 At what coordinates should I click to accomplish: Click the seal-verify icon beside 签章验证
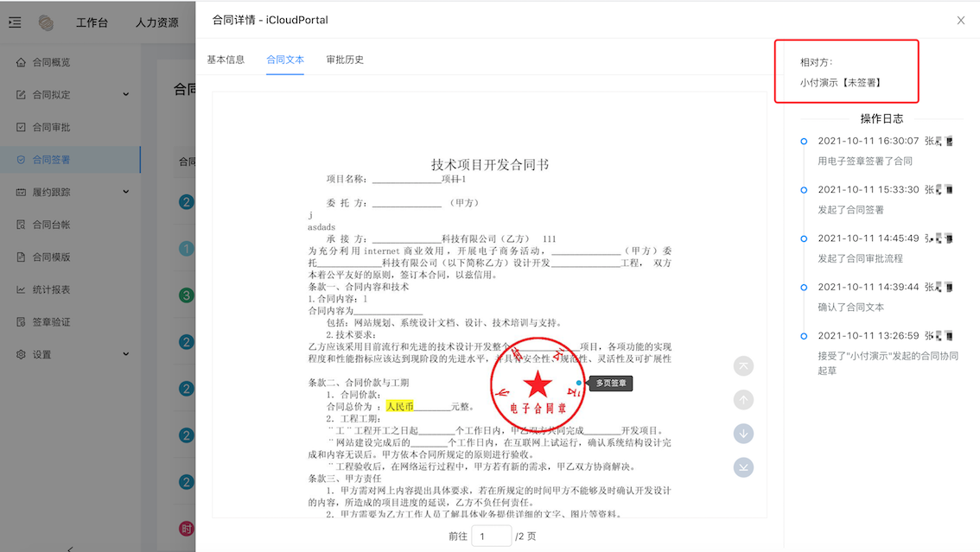pyautogui.click(x=21, y=321)
